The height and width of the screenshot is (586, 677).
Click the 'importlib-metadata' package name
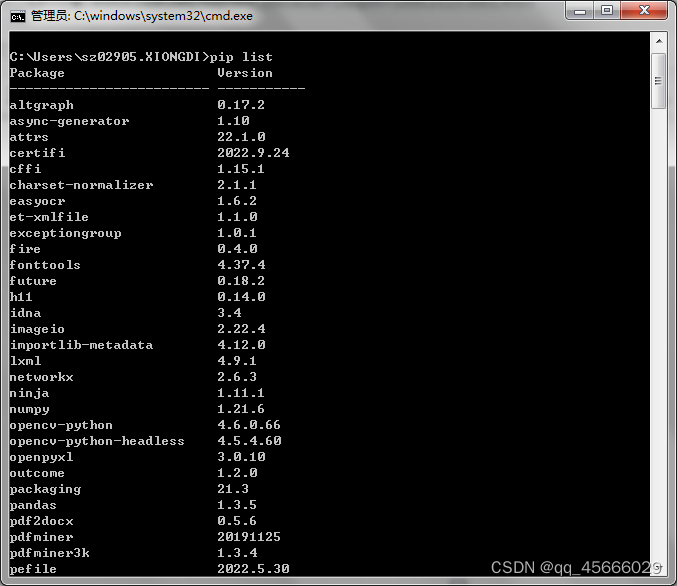[81, 345]
